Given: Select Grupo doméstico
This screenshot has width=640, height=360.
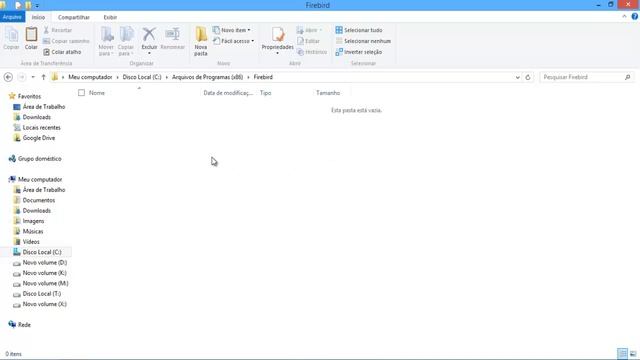Looking at the screenshot, I should (40, 159).
